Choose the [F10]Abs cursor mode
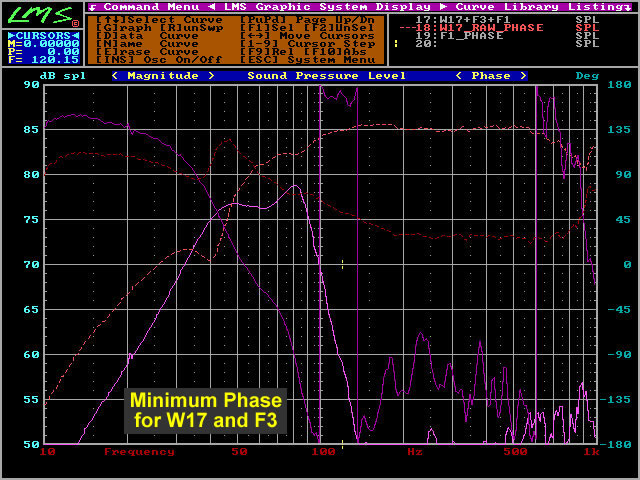 click(335, 52)
